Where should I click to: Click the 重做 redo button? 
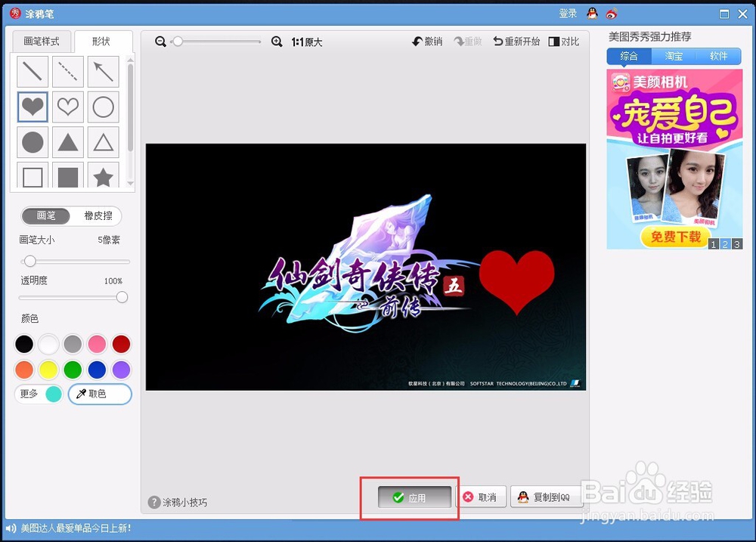coord(468,42)
